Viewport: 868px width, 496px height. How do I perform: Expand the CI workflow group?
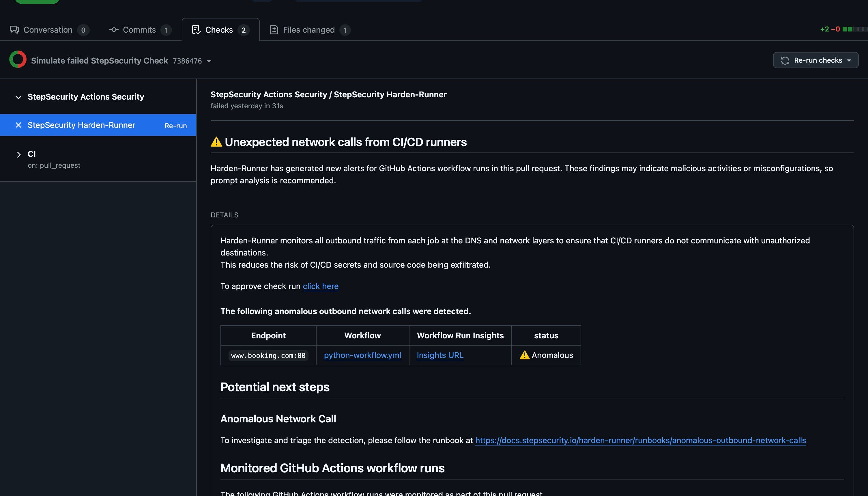(19, 155)
